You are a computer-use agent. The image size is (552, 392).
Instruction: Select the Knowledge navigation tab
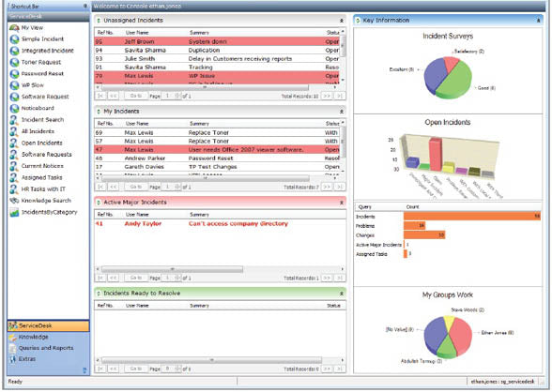click(x=48, y=338)
